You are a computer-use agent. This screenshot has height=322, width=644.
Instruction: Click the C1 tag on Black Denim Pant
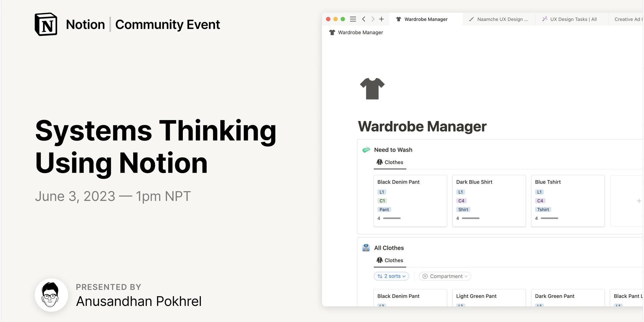[x=382, y=201]
